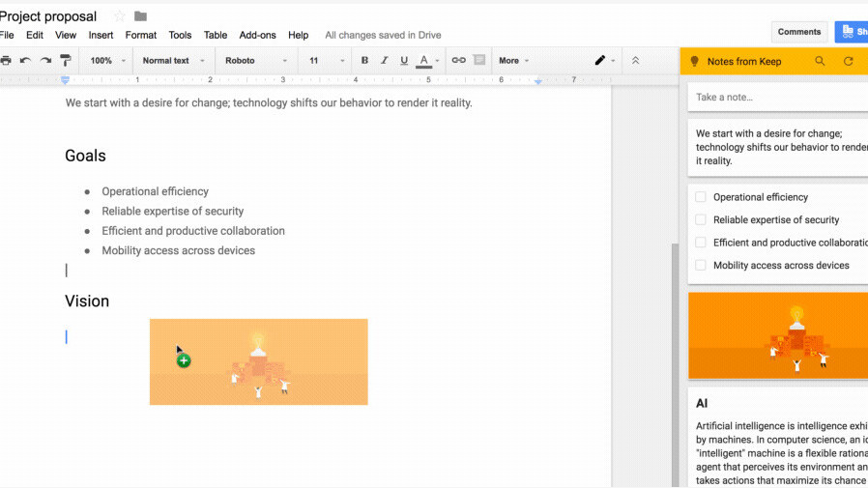Viewport: 868px width, 488px height.
Task: Select the paint format tool
Action: point(66,60)
